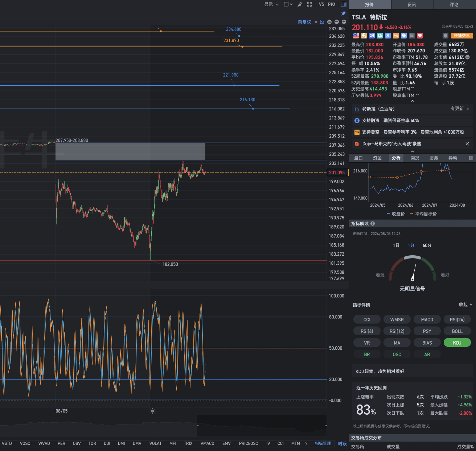Click the lightning level-1 quote icon

[364, 36]
